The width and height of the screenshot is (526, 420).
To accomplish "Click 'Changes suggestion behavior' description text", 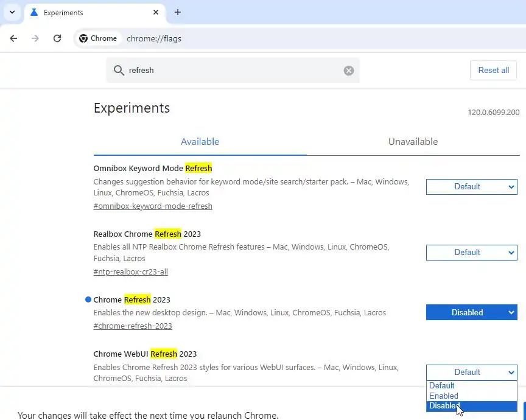I will [251, 187].
